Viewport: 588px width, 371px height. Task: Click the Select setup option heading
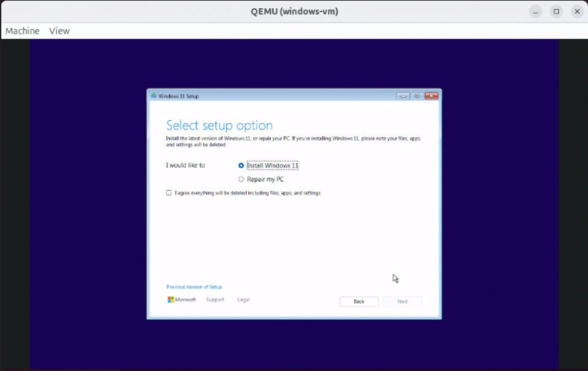[x=220, y=125]
